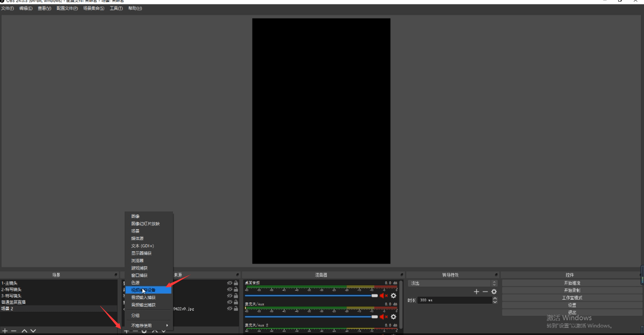Move scene down with arrow icon
Viewport: 644px width, 335px height.
pos(33,331)
